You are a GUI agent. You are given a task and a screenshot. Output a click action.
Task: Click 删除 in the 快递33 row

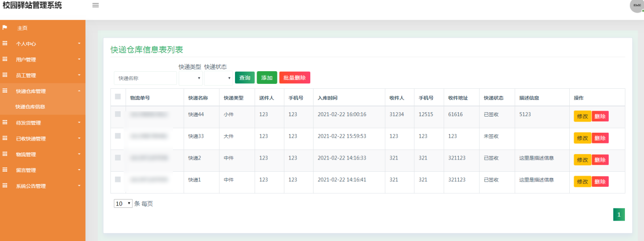pyautogui.click(x=600, y=138)
